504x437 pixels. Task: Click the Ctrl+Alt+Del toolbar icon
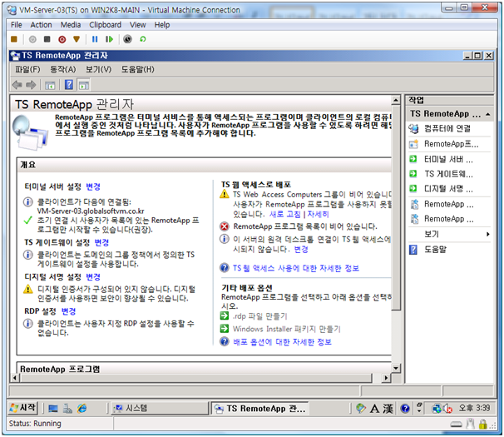click(14, 39)
